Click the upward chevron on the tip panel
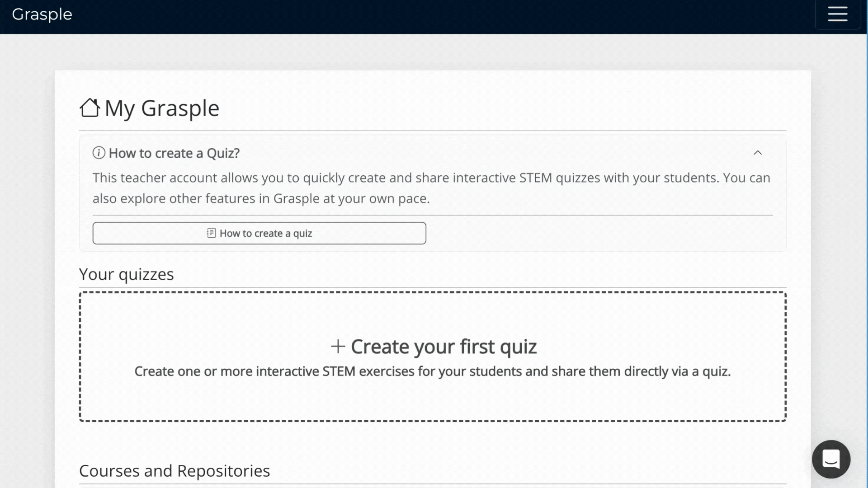The width and height of the screenshot is (868, 488). point(758,153)
